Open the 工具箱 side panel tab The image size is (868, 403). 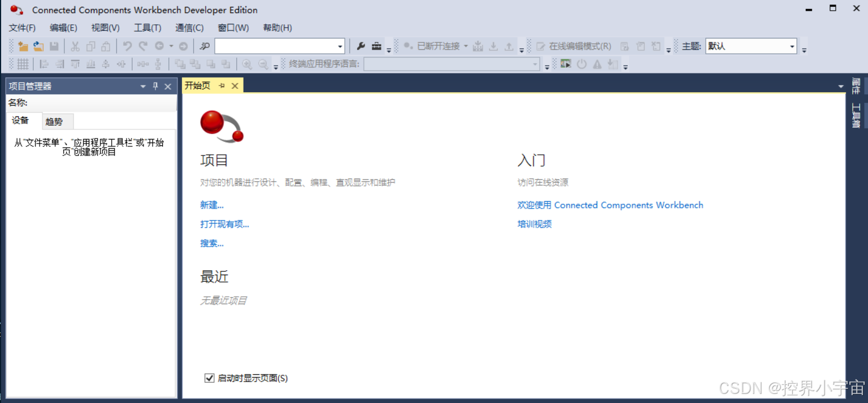pyautogui.click(x=856, y=116)
